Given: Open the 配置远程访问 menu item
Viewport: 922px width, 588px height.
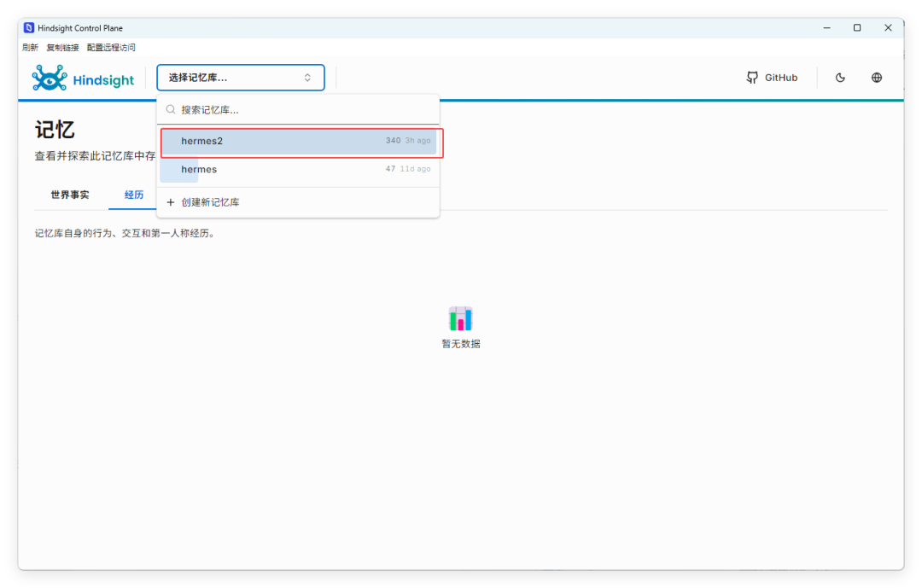Looking at the screenshot, I should point(111,48).
